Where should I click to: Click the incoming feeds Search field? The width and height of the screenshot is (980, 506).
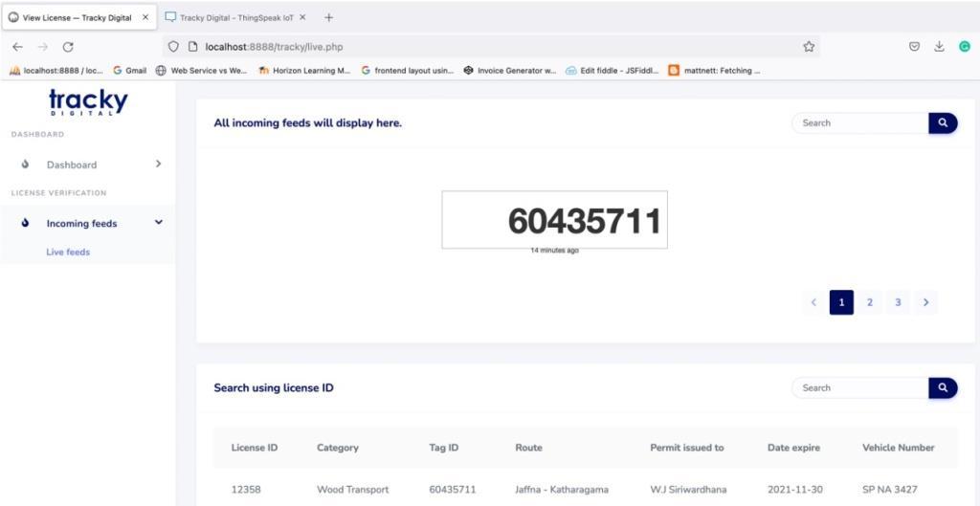click(x=860, y=123)
